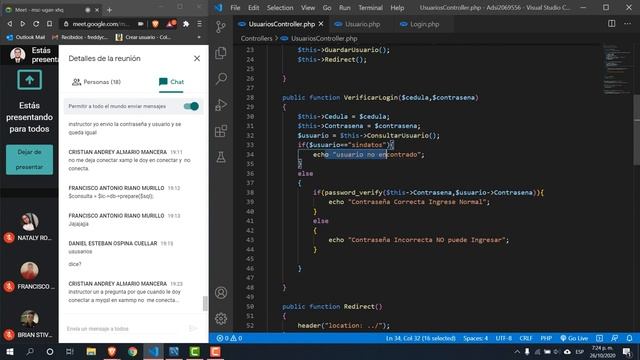Open browser hamburger menu
This screenshot has height=360, width=640.
199,24
